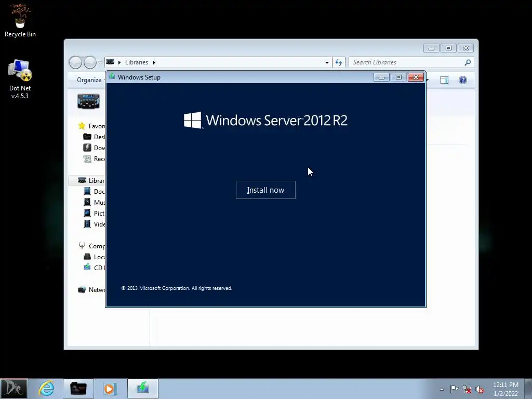Click the Libraries header keyboard-style icon
Viewport: 532px width, 399px height.
click(88, 101)
